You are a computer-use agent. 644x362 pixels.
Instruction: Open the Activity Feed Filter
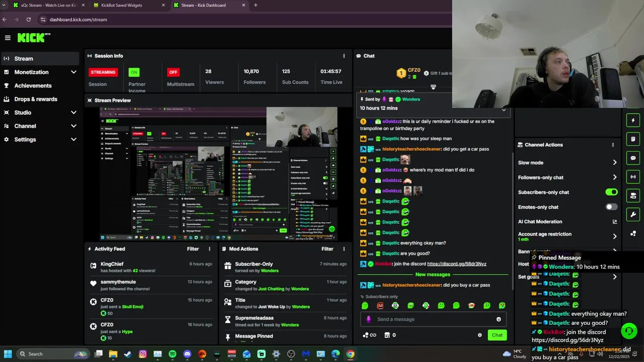click(x=193, y=249)
